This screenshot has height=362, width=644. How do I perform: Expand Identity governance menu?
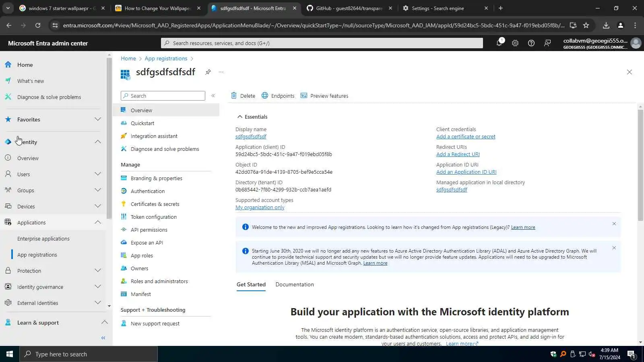click(98, 287)
